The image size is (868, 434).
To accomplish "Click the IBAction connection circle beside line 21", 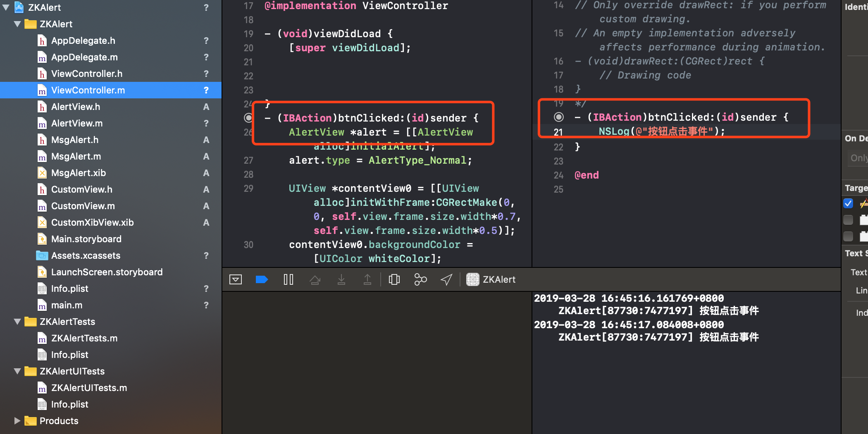I will coord(558,117).
